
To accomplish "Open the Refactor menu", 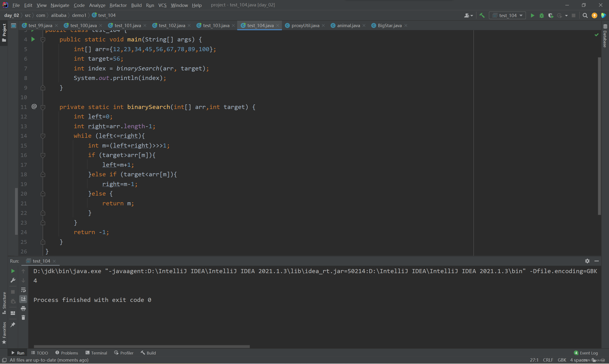I will 118,5.
